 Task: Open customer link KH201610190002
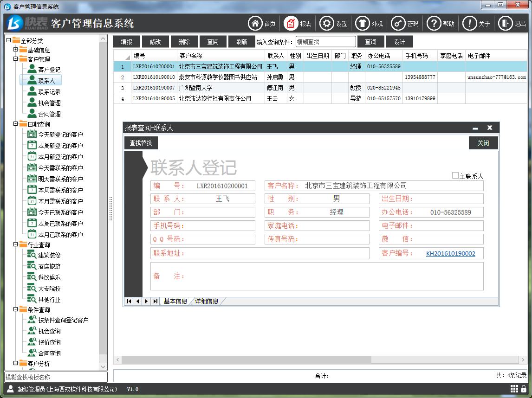pos(450,254)
